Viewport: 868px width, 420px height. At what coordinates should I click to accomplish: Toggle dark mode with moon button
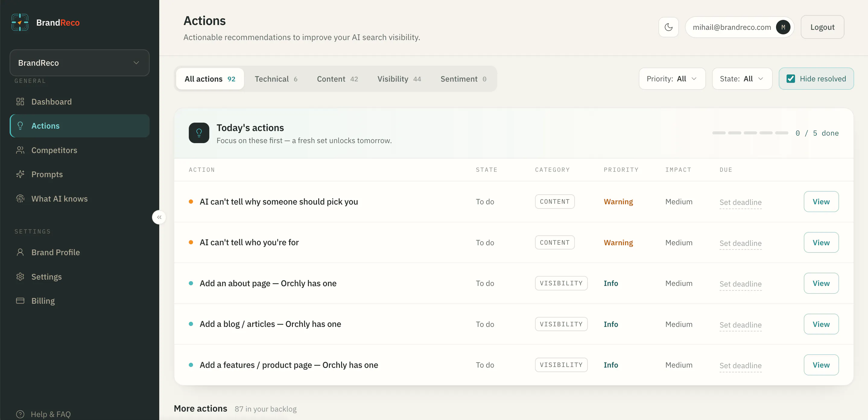pos(669,27)
